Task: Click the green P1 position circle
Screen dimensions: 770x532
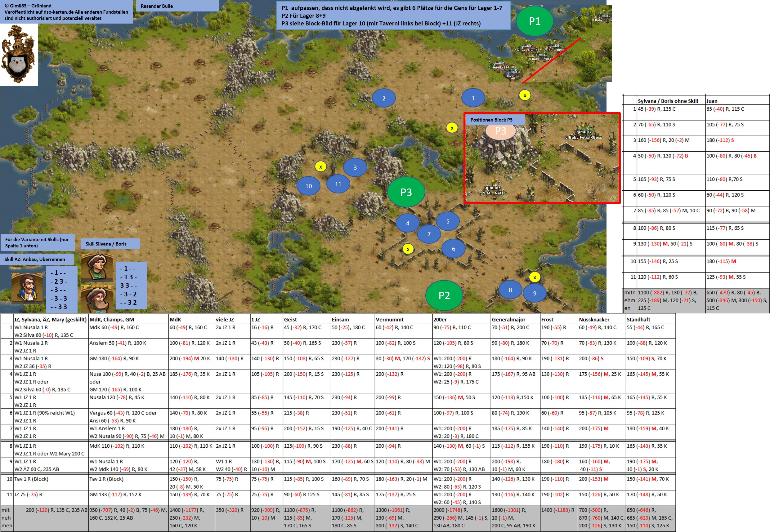Action: (534, 21)
